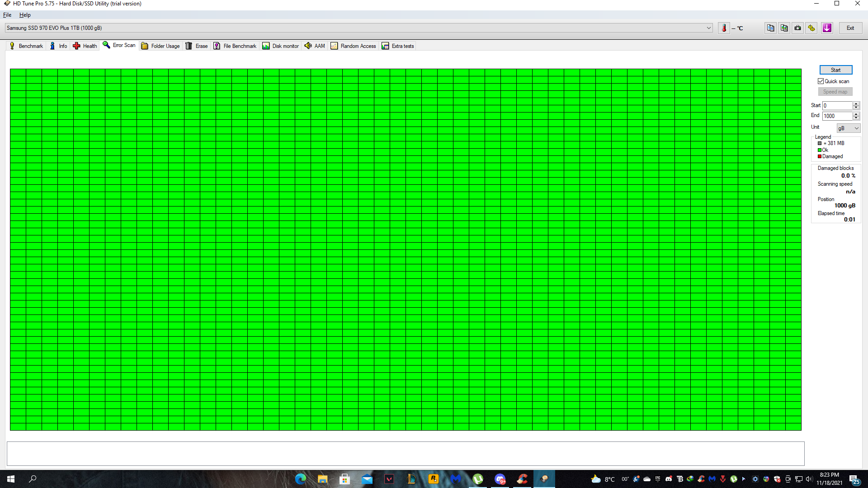Expand the drive selection dropdown
The height and width of the screenshot is (488, 868).
pos(708,28)
